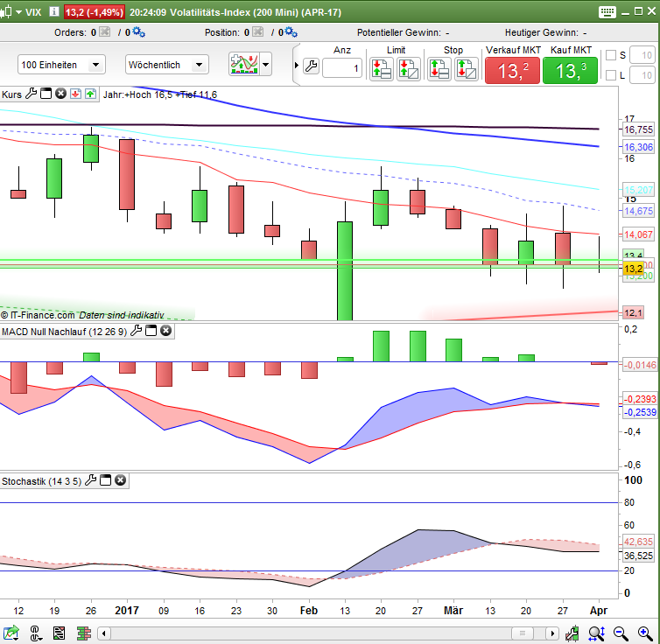Open order book bricks icon
Image resolution: width=660 pixels, height=644 pixels.
[x=84, y=633]
